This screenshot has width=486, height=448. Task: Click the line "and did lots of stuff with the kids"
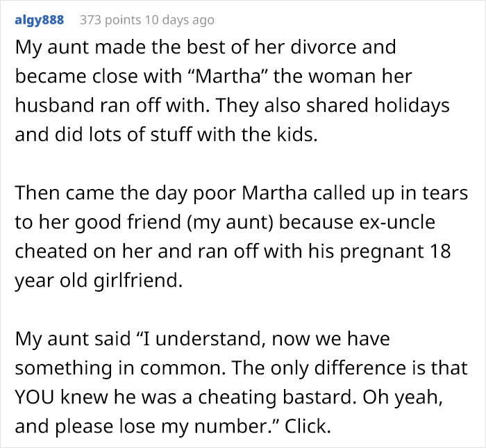(166, 135)
